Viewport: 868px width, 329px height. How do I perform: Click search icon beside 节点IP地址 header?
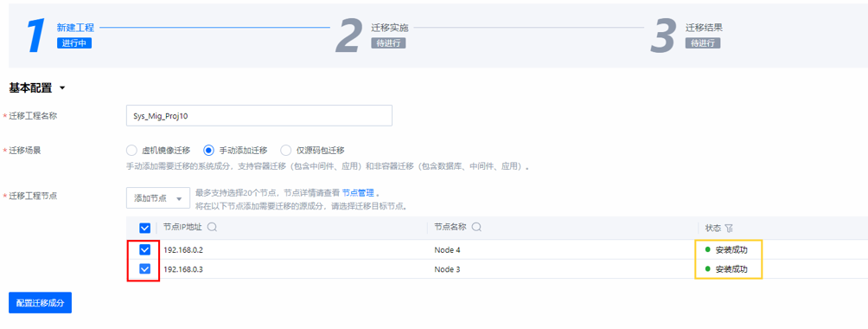(212, 228)
